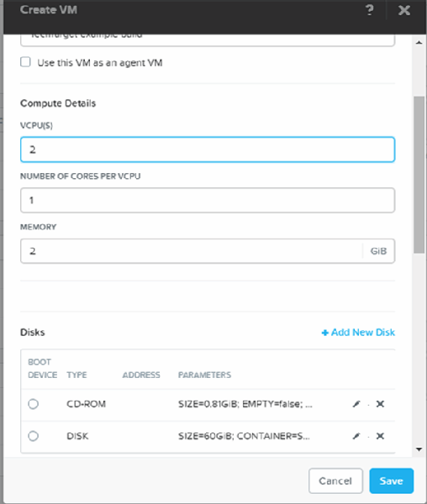Cancel the VM creation
This screenshot has width=427, height=504.
point(335,480)
